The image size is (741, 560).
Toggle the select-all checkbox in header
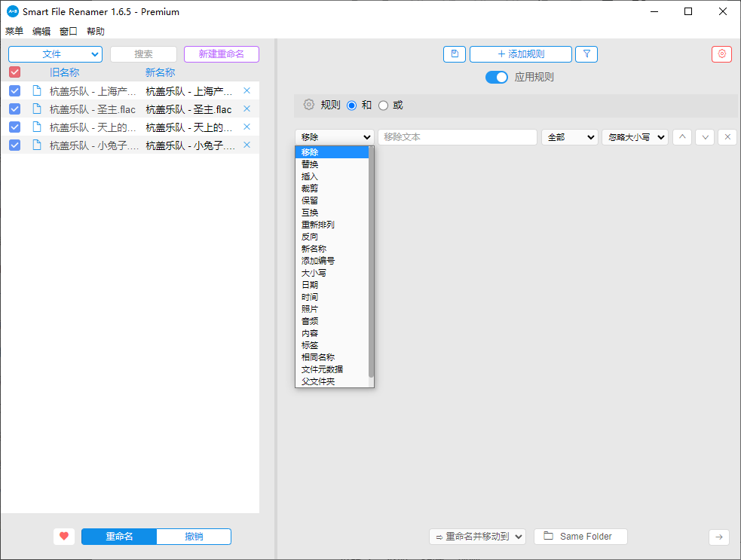click(x=14, y=72)
